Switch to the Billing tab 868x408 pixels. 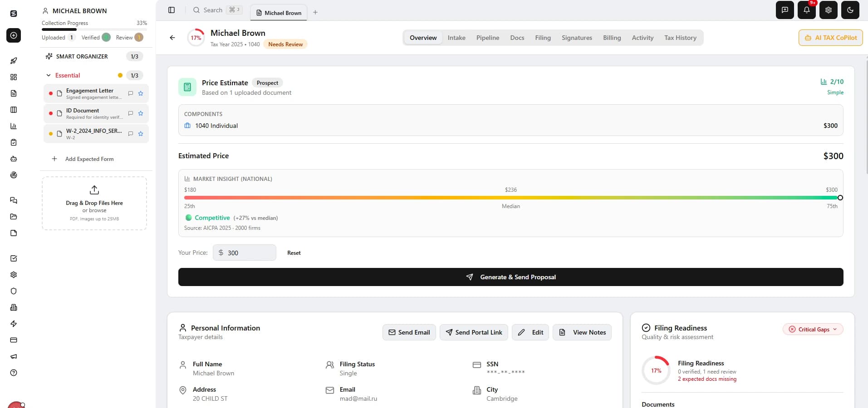click(612, 38)
